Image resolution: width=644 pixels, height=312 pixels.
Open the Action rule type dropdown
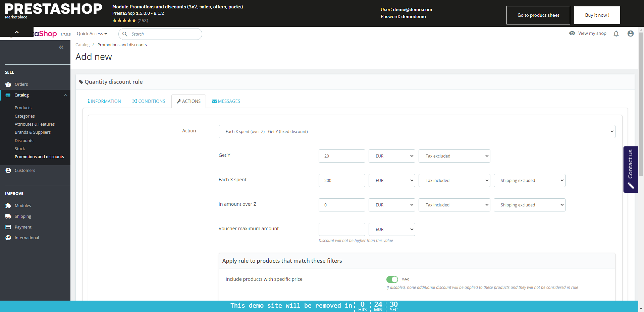pyautogui.click(x=417, y=132)
